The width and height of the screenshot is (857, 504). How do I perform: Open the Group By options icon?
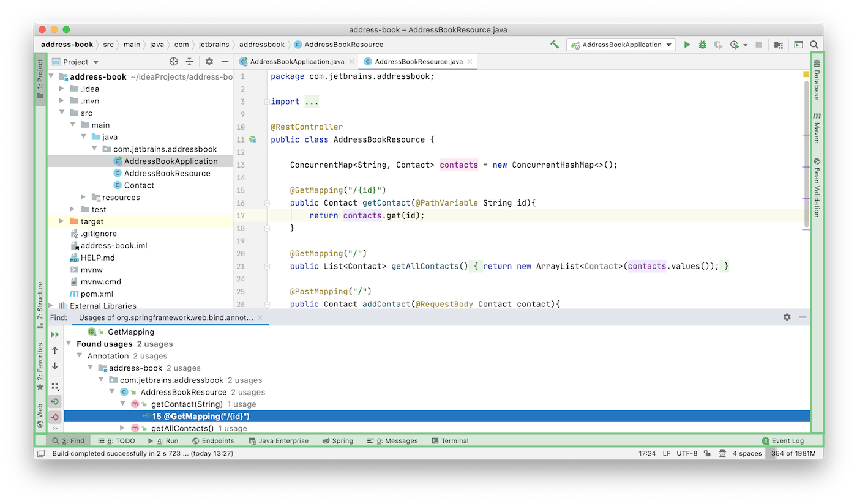(x=55, y=387)
